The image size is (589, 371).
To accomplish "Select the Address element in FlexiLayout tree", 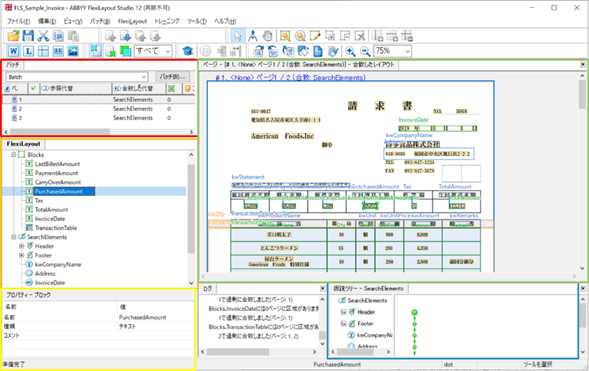I will pos(45,273).
